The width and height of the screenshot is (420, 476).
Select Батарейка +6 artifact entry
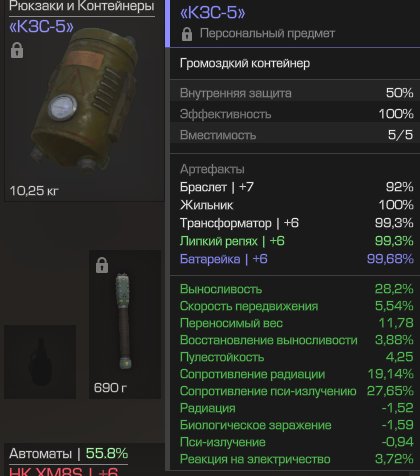[296, 259]
